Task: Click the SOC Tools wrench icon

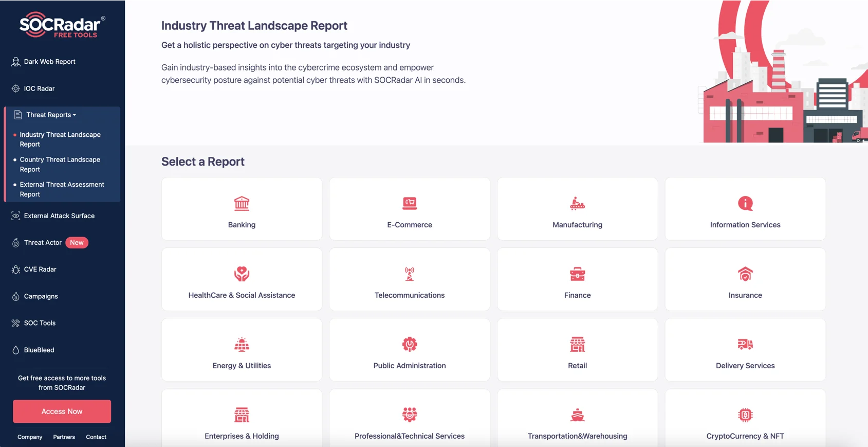Action: 16,323
